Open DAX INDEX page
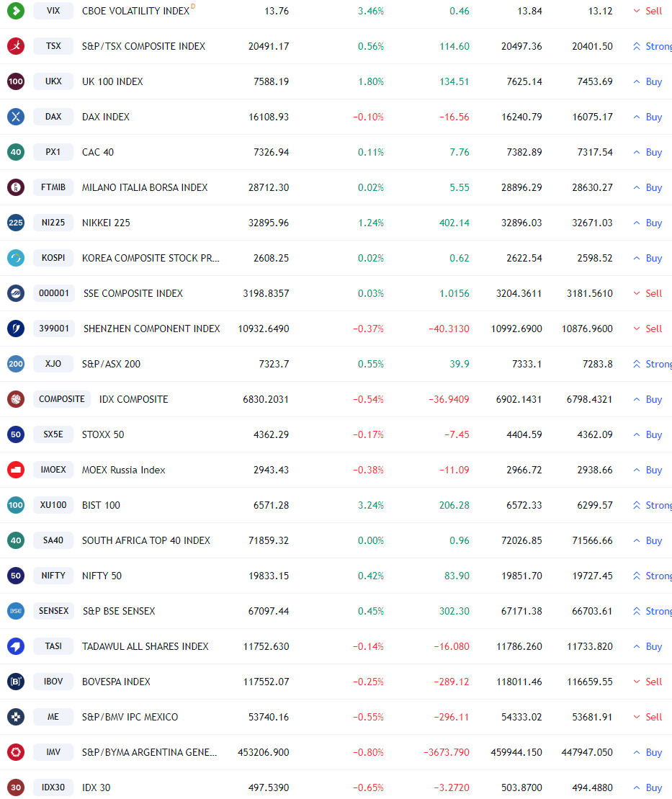Image resolution: width=672 pixels, height=799 pixels. 106,117
